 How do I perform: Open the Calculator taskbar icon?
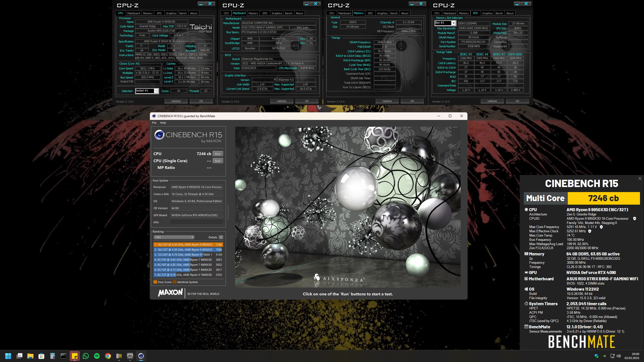tap(53, 356)
